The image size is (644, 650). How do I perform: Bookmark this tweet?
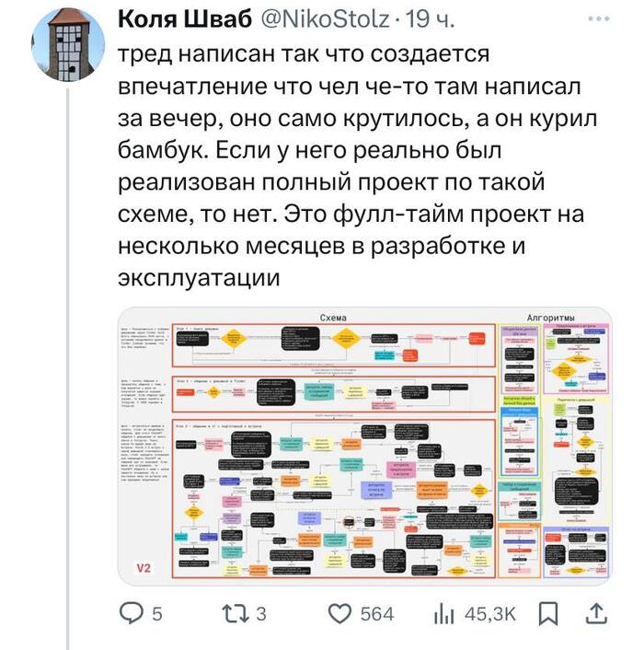coord(548,614)
